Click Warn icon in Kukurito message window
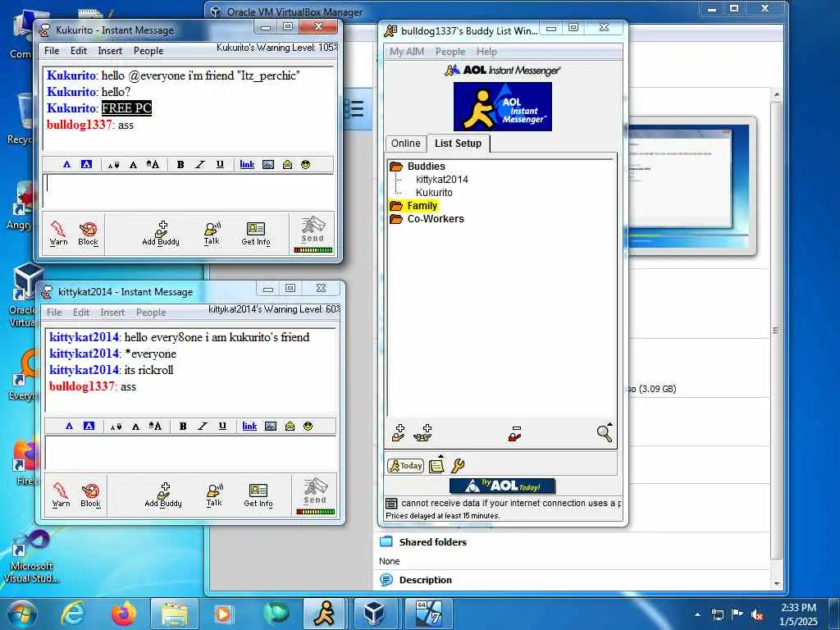840x630 pixels. (x=58, y=233)
